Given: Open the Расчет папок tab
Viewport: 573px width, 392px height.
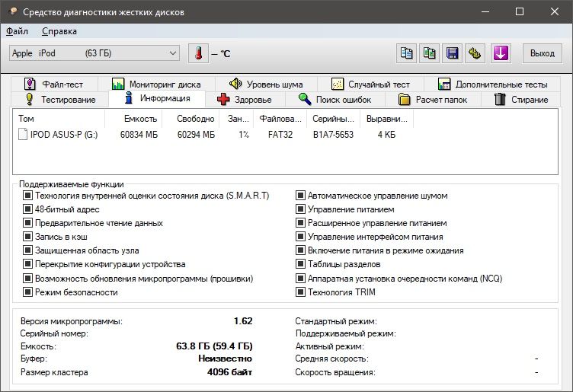Looking at the screenshot, I should click(x=433, y=99).
